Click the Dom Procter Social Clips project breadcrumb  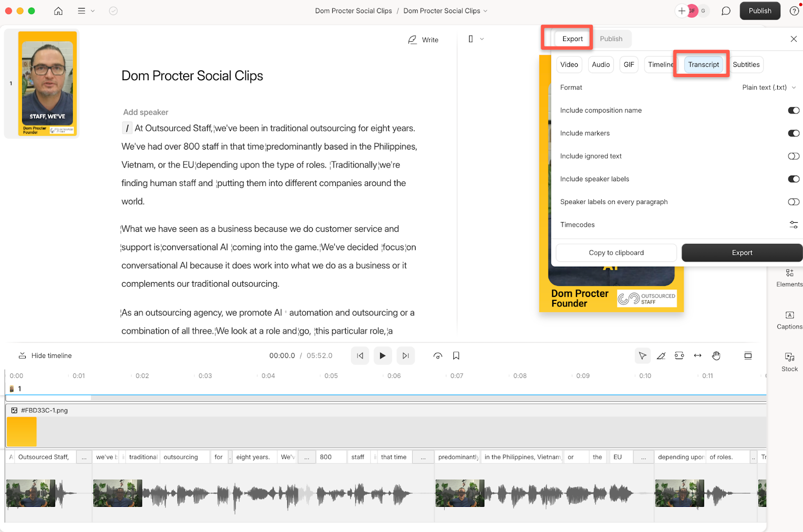coord(353,11)
